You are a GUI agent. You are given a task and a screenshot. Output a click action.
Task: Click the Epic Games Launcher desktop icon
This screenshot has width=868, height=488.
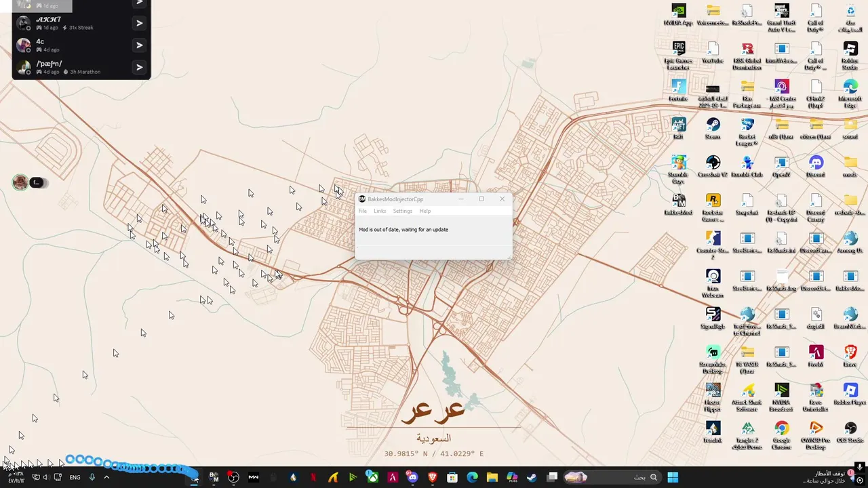tap(678, 56)
